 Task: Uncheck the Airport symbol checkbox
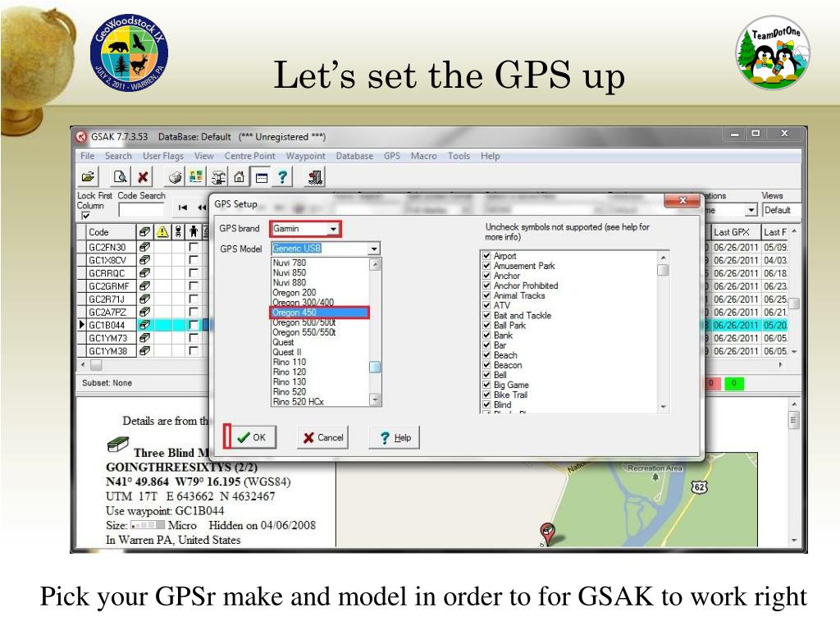point(486,256)
